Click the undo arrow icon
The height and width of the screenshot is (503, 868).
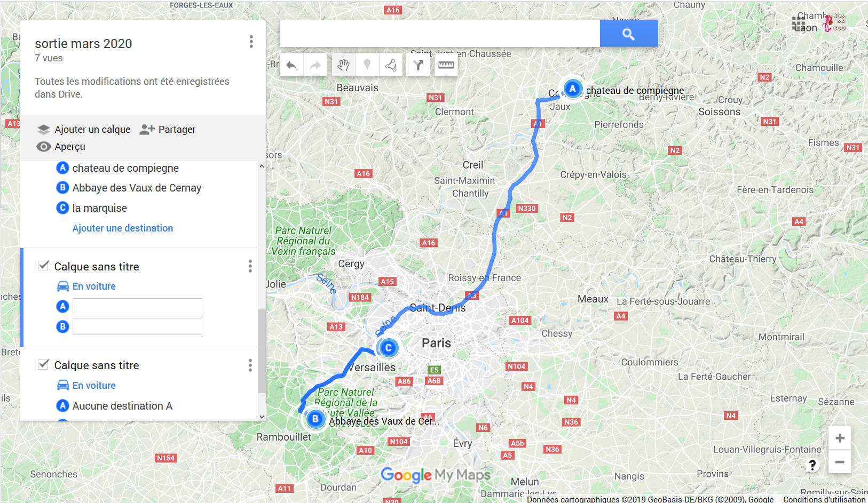coord(291,65)
